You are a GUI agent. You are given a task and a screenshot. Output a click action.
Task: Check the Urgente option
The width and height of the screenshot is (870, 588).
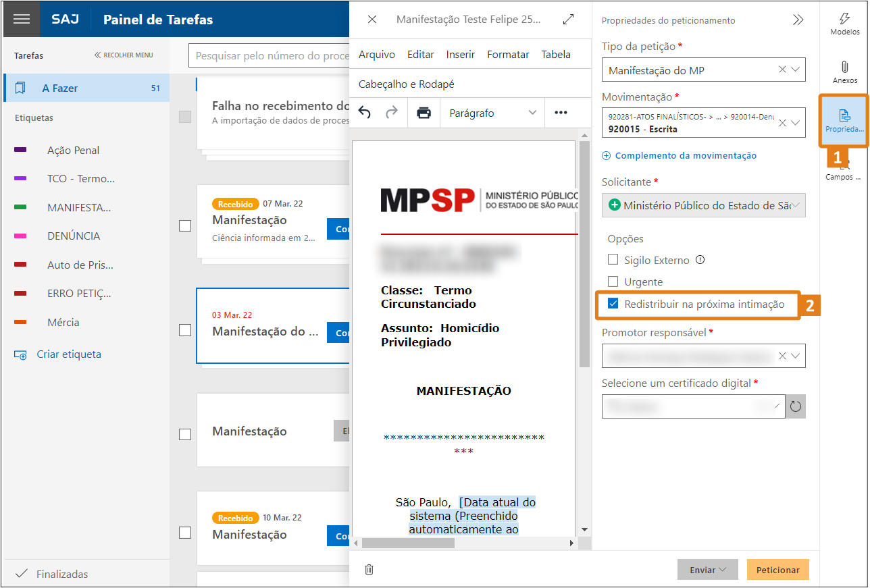point(613,282)
